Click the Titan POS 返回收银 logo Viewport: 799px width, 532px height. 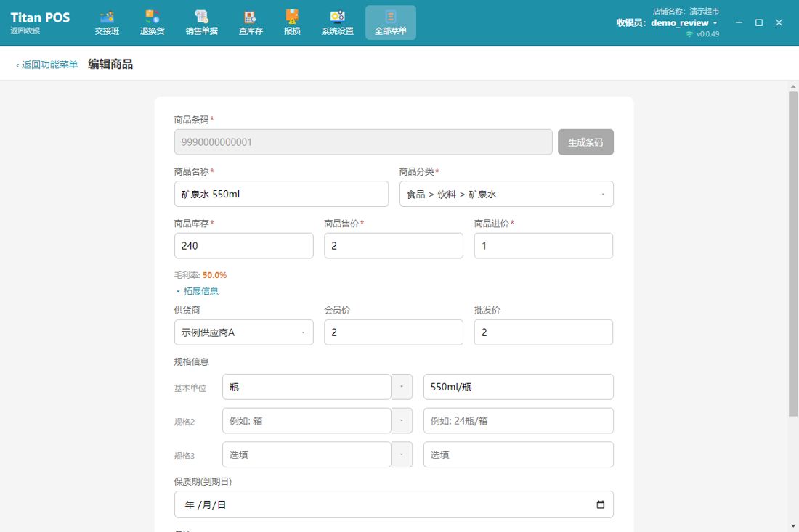40,22
